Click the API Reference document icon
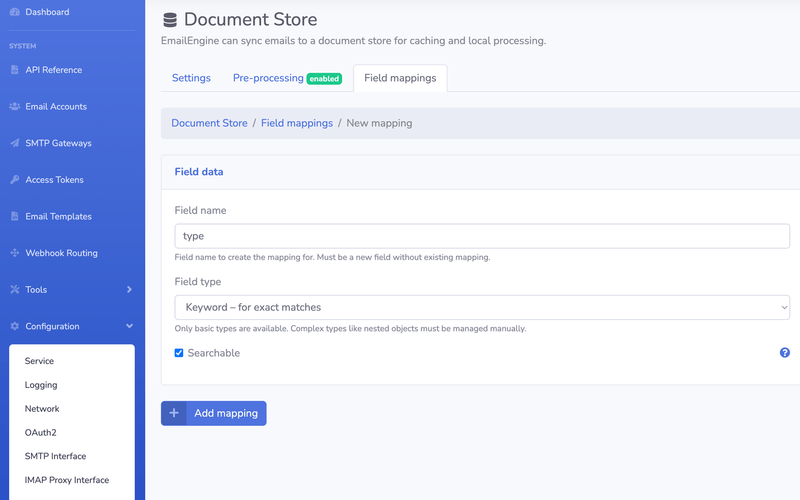 (x=15, y=70)
